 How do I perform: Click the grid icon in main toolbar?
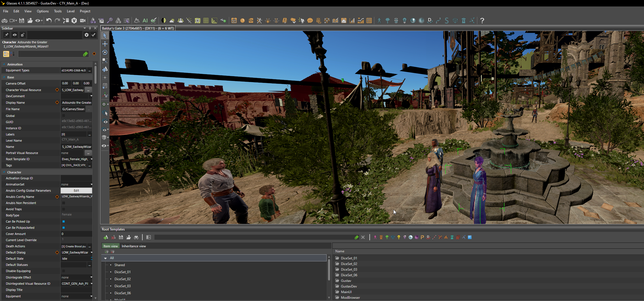tap(206, 21)
